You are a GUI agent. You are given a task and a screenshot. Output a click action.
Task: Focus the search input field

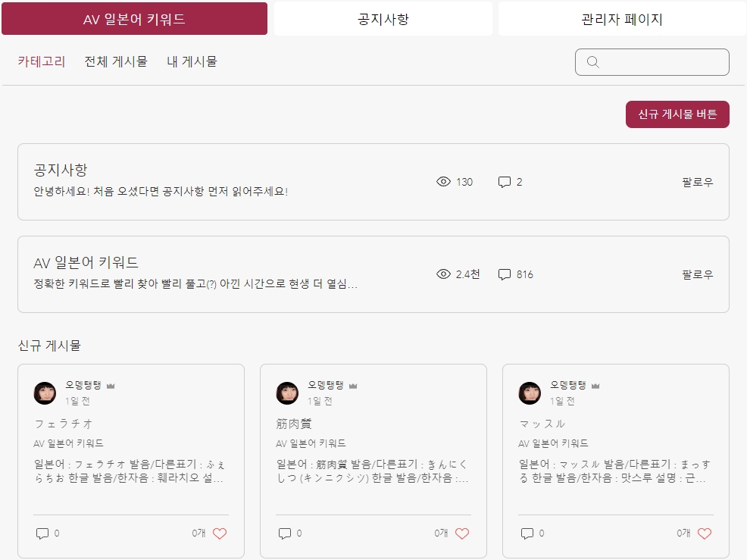652,62
